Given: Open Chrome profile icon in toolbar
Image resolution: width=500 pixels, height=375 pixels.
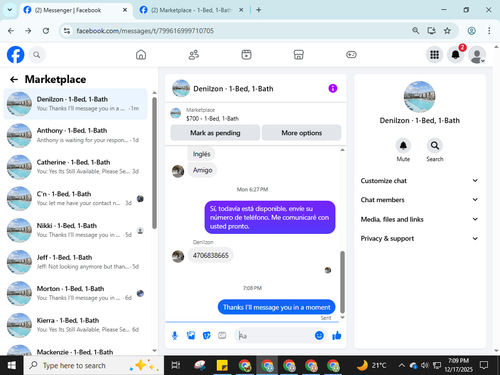Looking at the screenshot, I should (x=471, y=31).
